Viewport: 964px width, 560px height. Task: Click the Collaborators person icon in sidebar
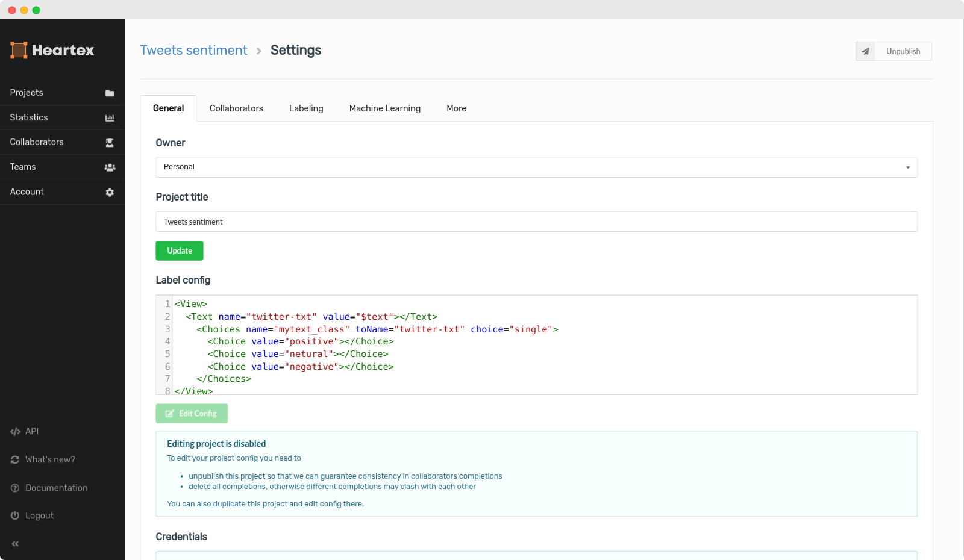point(110,143)
